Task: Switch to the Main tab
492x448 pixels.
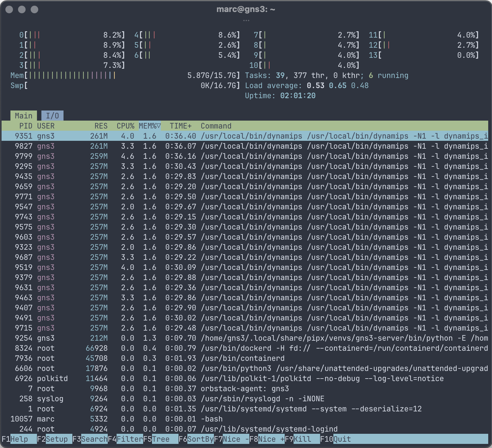Action: 24,116
